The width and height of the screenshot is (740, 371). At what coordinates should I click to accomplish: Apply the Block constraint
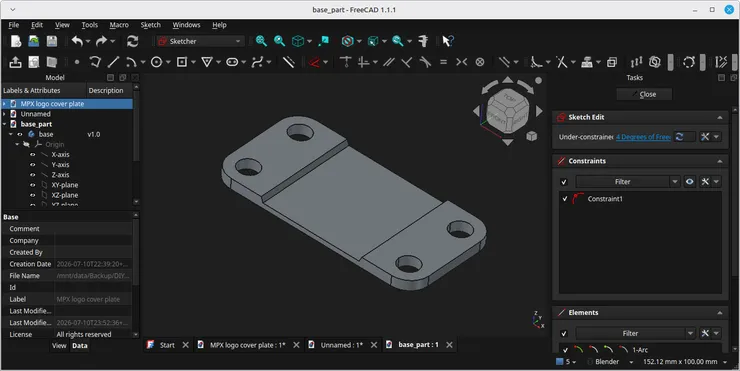(x=480, y=62)
